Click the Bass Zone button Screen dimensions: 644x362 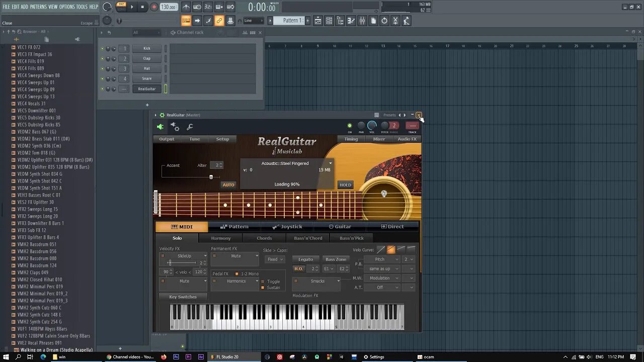click(336, 259)
